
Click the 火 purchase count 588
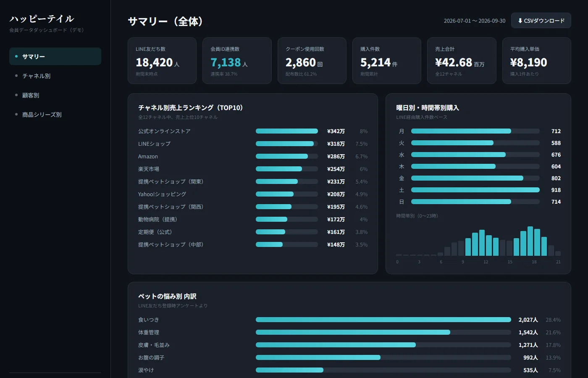[556, 143]
